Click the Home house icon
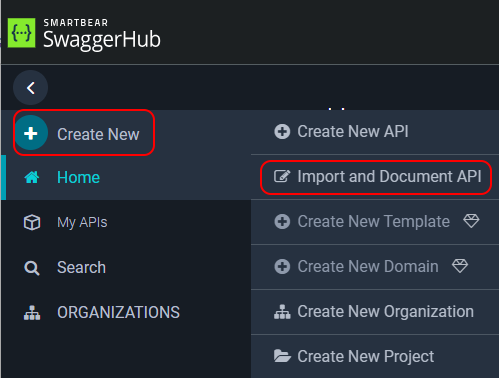The height and width of the screenshot is (378, 499). pyautogui.click(x=32, y=177)
